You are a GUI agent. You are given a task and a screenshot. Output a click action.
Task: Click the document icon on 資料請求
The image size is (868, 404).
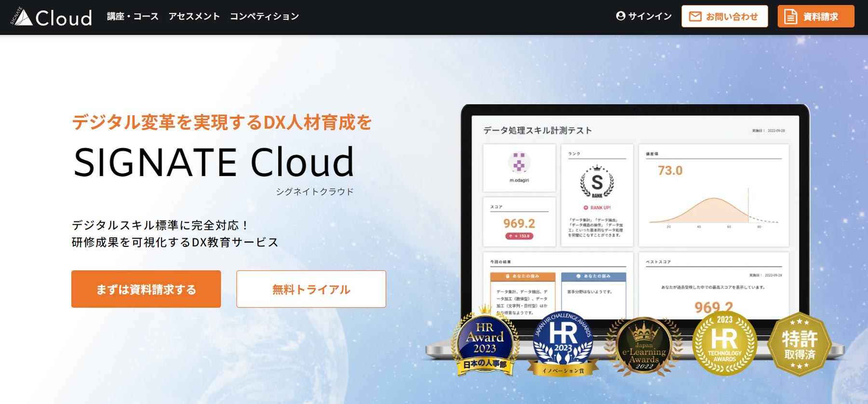coord(791,16)
